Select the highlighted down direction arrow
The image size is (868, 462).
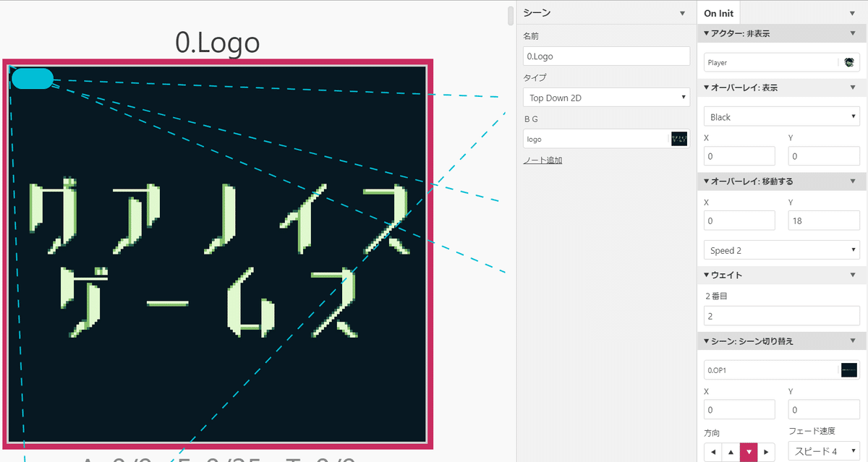point(749,451)
